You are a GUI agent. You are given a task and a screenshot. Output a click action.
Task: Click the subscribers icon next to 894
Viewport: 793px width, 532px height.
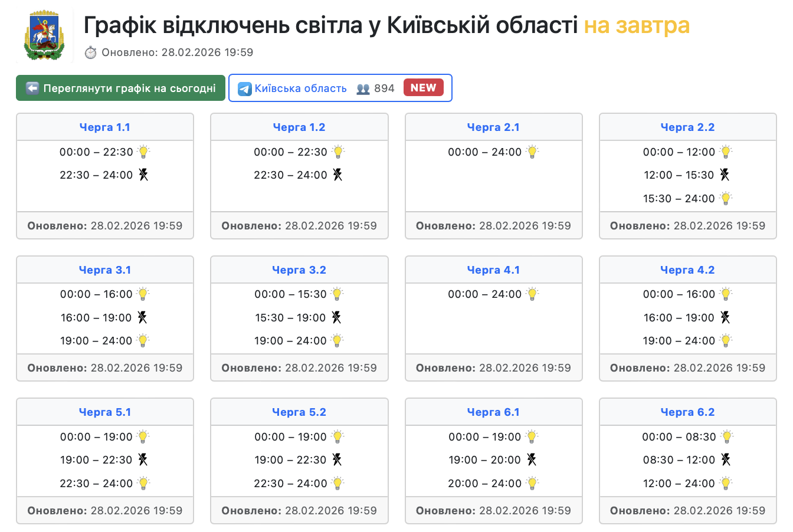[x=363, y=88]
